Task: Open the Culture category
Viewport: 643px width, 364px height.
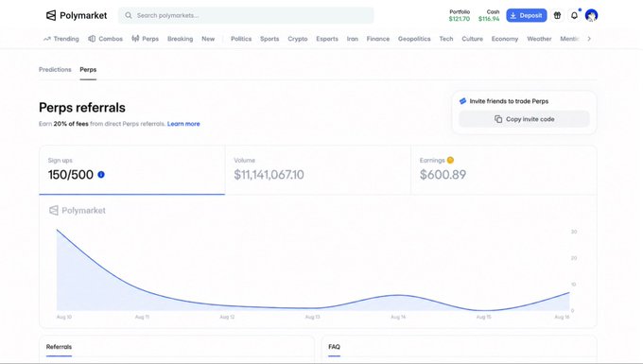Action: coord(473,39)
